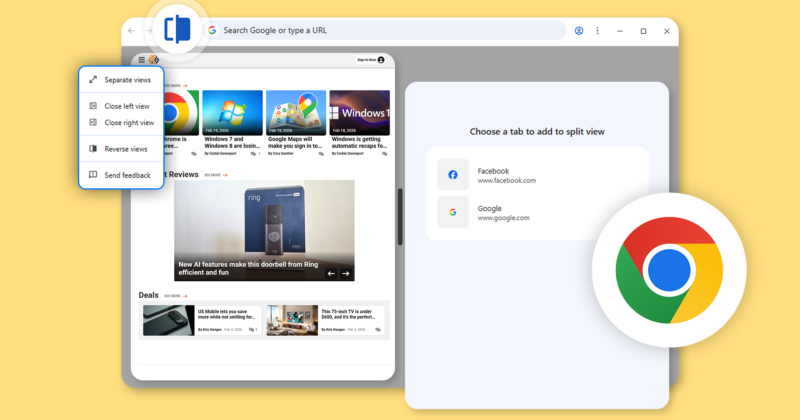Click Send feedback menu item
This screenshot has width=800, height=420.
(121, 175)
